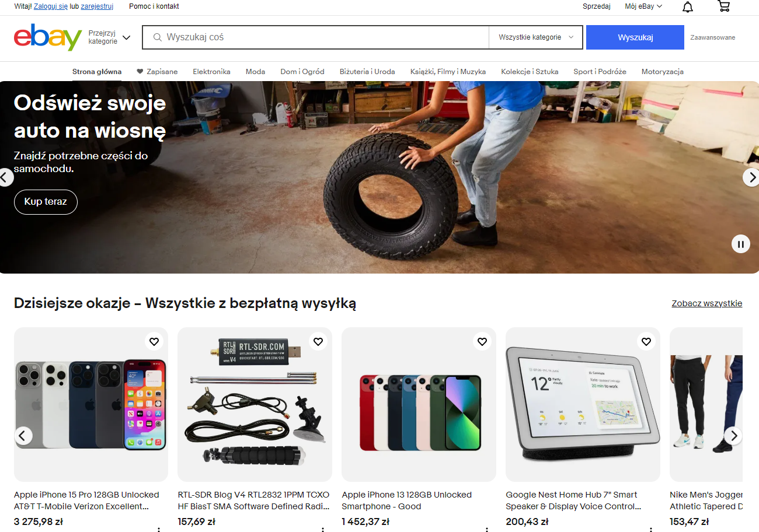Open more options for RTL-SDR listing
759x532 pixels.
323,528
